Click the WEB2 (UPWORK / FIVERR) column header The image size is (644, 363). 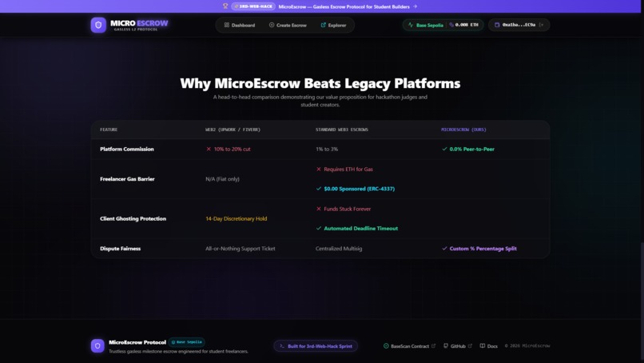(233, 130)
